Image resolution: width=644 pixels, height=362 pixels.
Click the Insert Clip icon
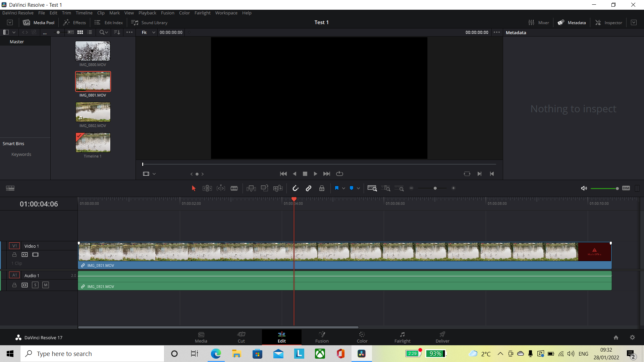coord(251,188)
